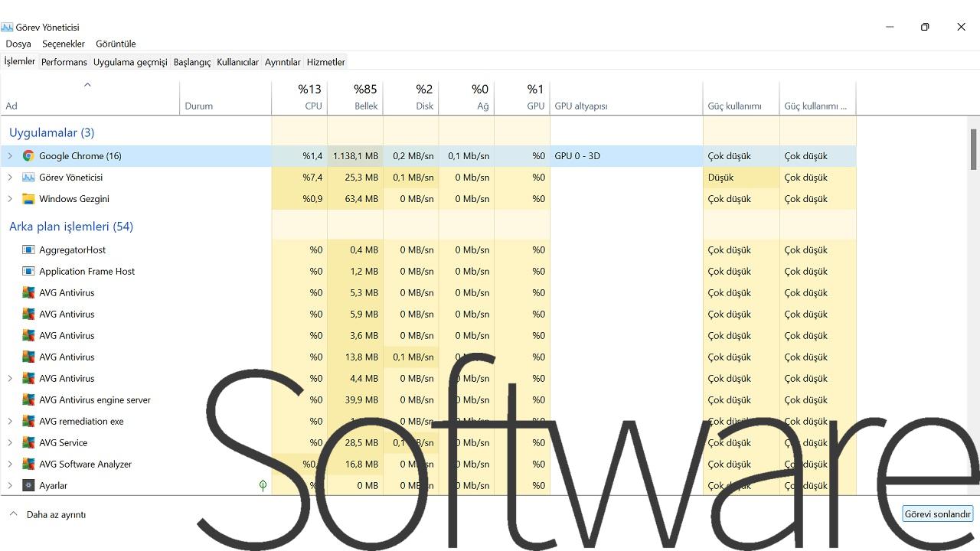This screenshot has height=551, width=980.
Task: Click the Windows Gezgini folder icon
Action: tap(28, 199)
